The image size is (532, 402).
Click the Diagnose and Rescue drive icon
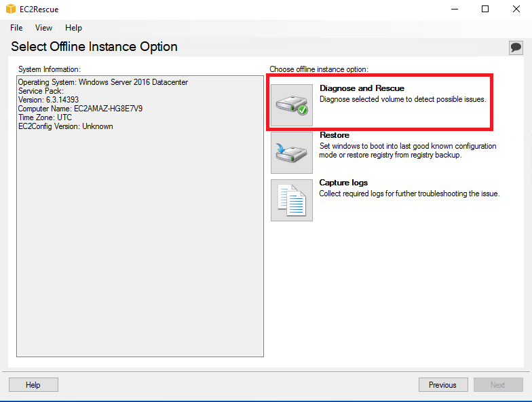point(292,105)
